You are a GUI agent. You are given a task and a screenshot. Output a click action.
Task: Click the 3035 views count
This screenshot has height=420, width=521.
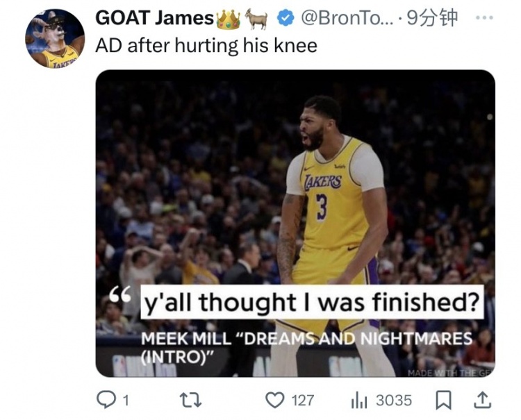394,401
